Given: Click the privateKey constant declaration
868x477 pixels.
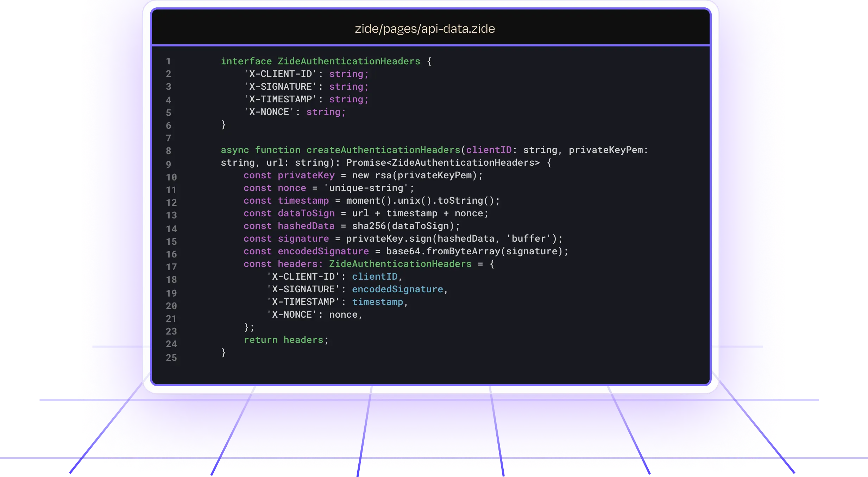Looking at the screenshot, I should point(306,175).
